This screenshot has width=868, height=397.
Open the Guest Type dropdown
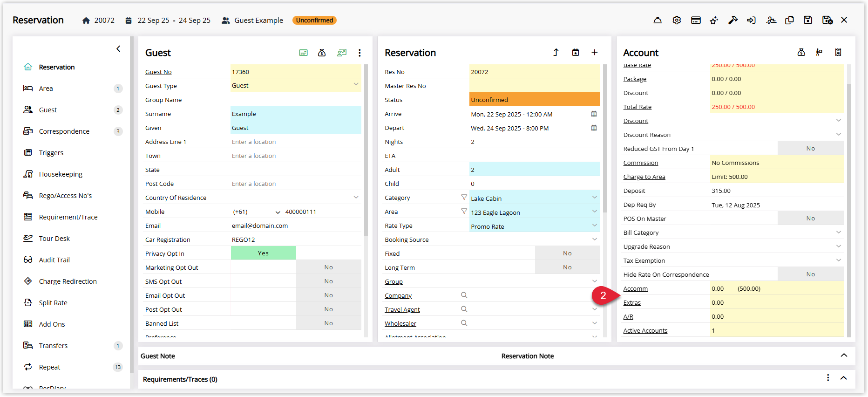[356, 85]
